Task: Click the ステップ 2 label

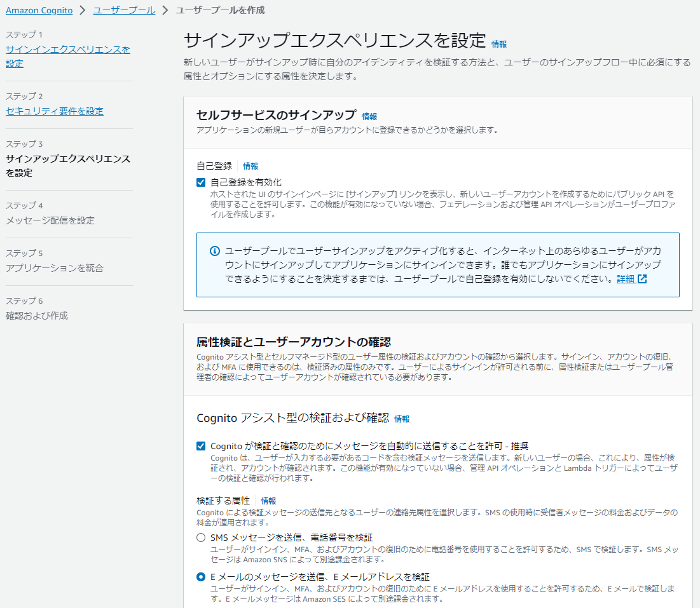Action: 24,97
